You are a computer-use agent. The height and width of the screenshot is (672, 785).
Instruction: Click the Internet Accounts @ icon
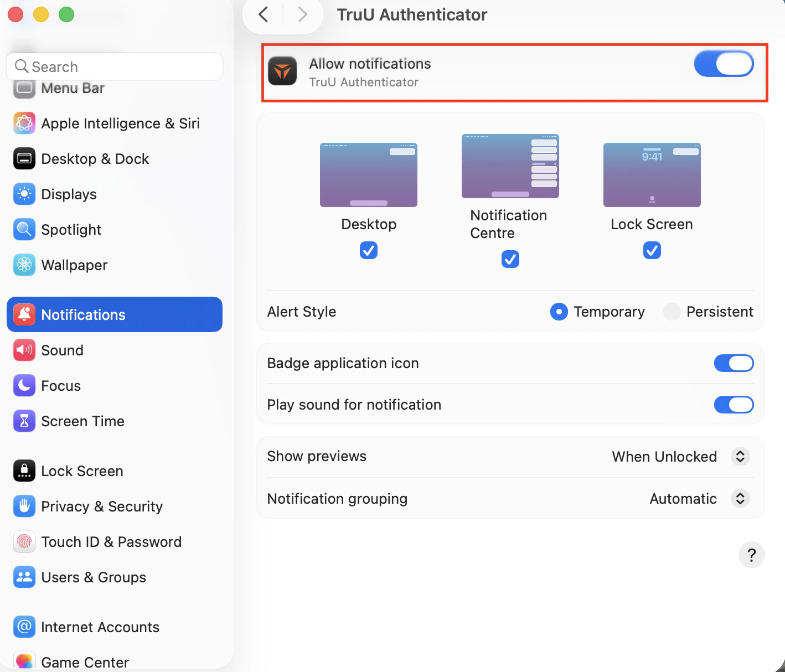pos(24,627)
